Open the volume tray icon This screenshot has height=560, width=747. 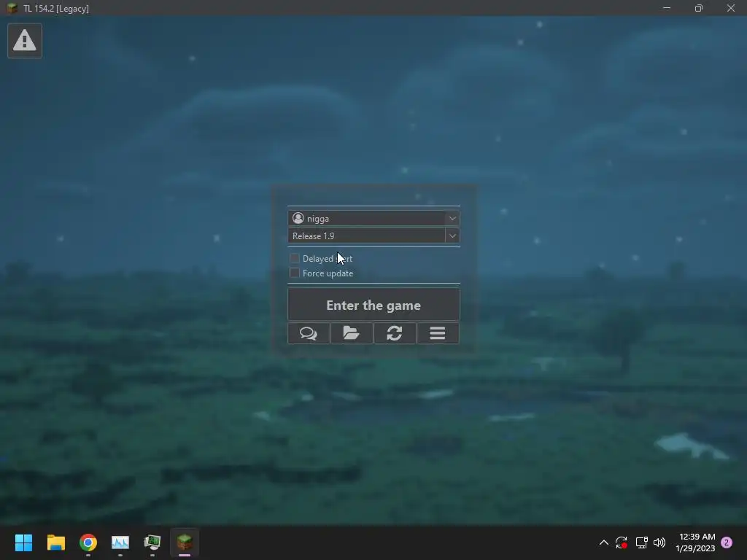(x=659, y=542)
